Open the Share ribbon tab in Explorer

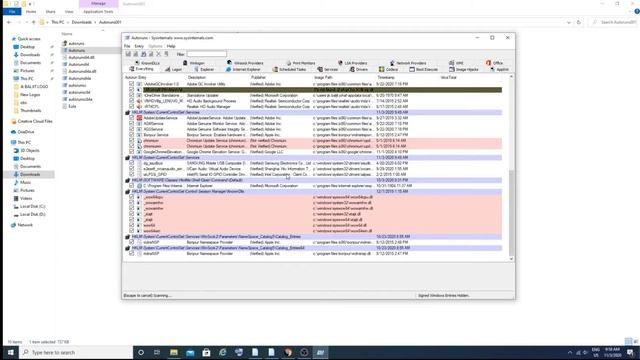pos(51,12)
